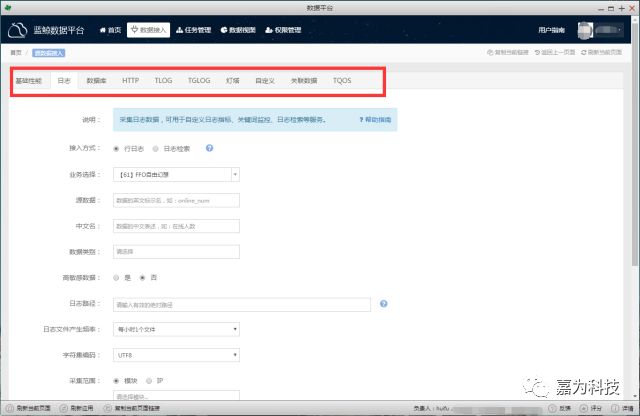Click the help icon beside 日志路径
Screen dimensions: 640x416
pos(384,304)
